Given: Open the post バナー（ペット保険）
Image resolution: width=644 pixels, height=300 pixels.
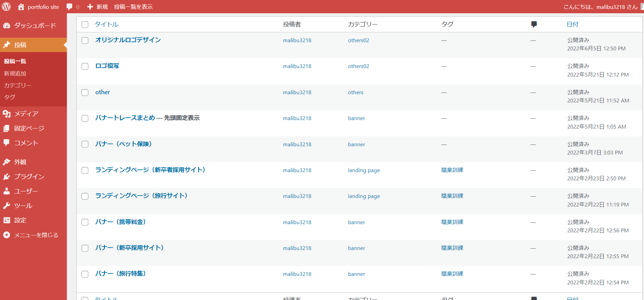Looking at the screenshot, I should [123, 144].
